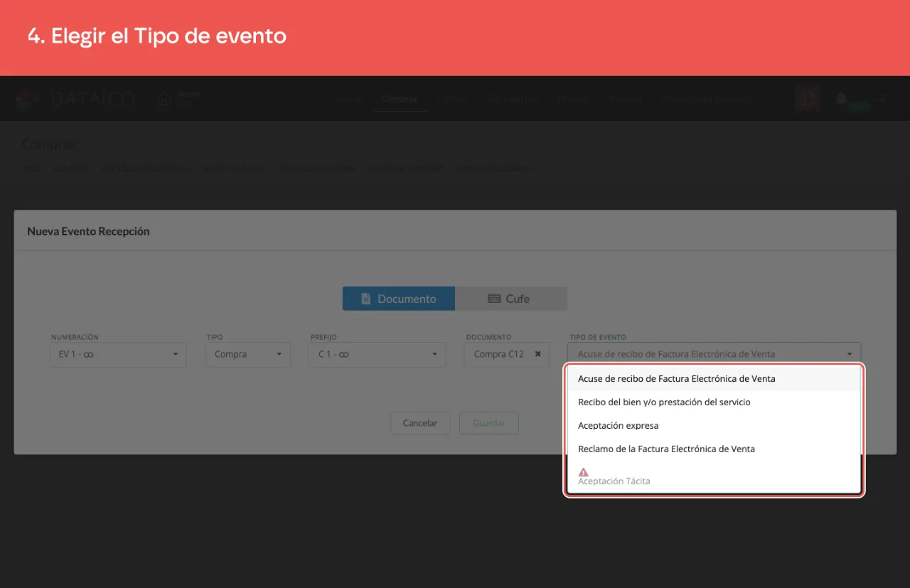
Task: Open the hamburger menu at top right
Action: pyautogui.click(x=882, y=99)
